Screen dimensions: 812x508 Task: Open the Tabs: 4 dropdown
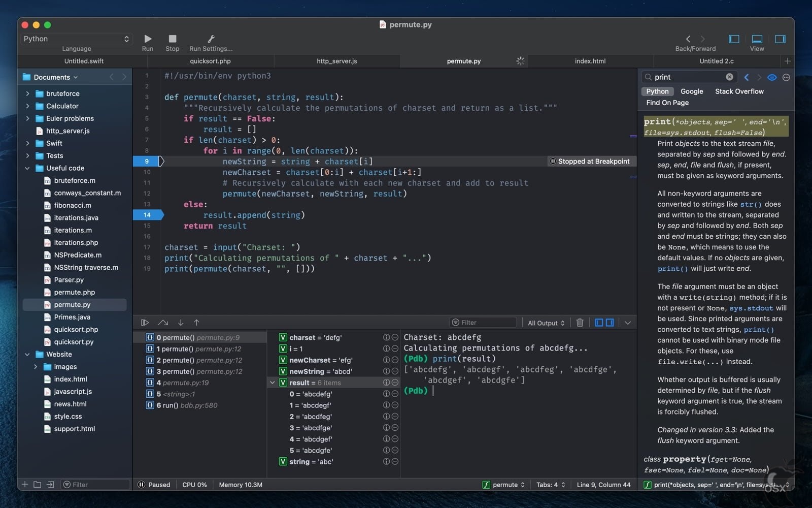tap(551, 485)
